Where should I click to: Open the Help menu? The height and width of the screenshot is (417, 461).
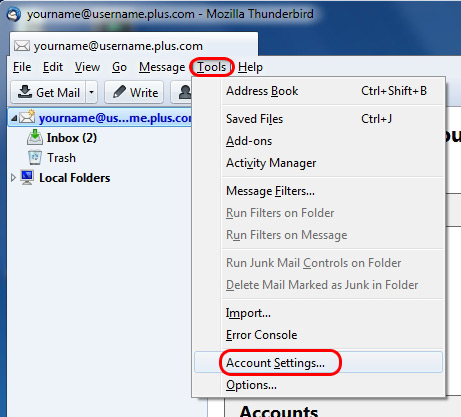pyautogui.click(x=250, y=67)
